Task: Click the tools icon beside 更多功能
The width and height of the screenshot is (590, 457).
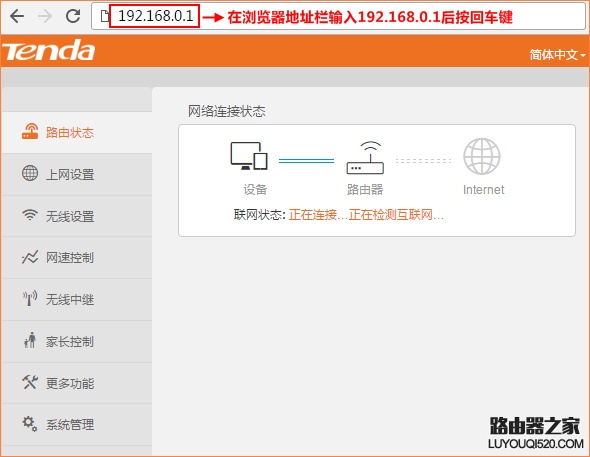Action: [x=30, y=382]
